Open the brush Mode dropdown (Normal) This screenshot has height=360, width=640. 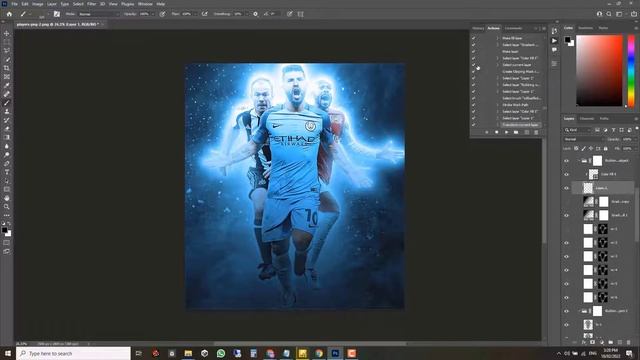click(x=98, y=14)
